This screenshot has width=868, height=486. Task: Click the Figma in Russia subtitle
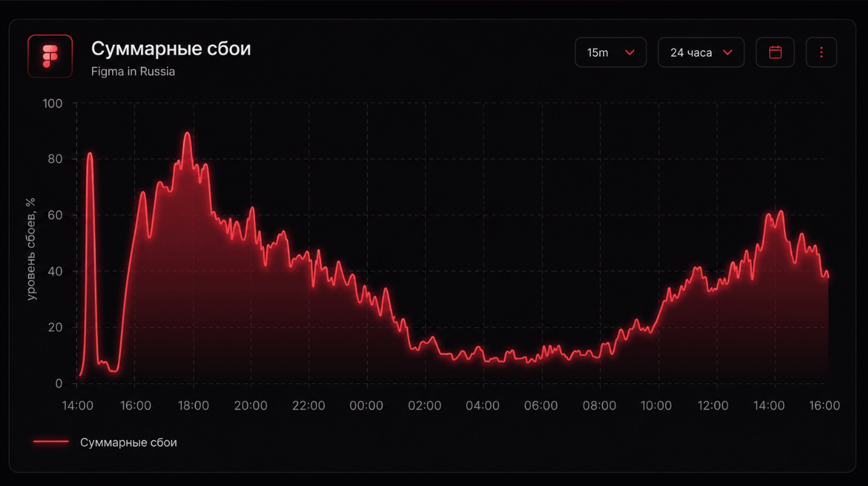pyautogui.click(x=133, y=71)
